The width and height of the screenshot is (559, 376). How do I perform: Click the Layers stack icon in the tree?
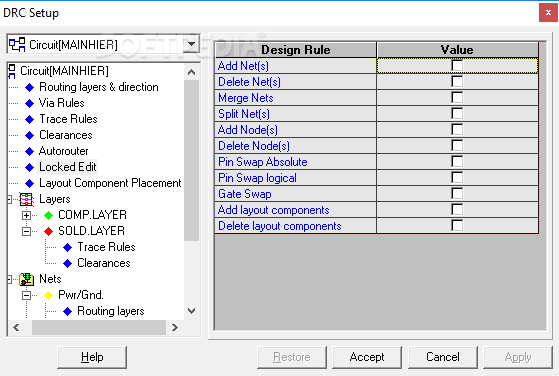pyautogui.click(x=27, y=199)
